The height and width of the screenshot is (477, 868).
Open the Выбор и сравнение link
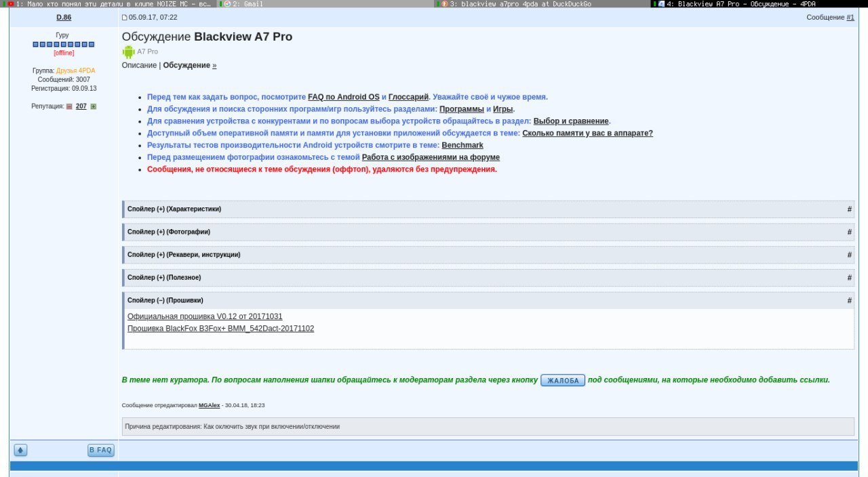click(x=571, y=121)
